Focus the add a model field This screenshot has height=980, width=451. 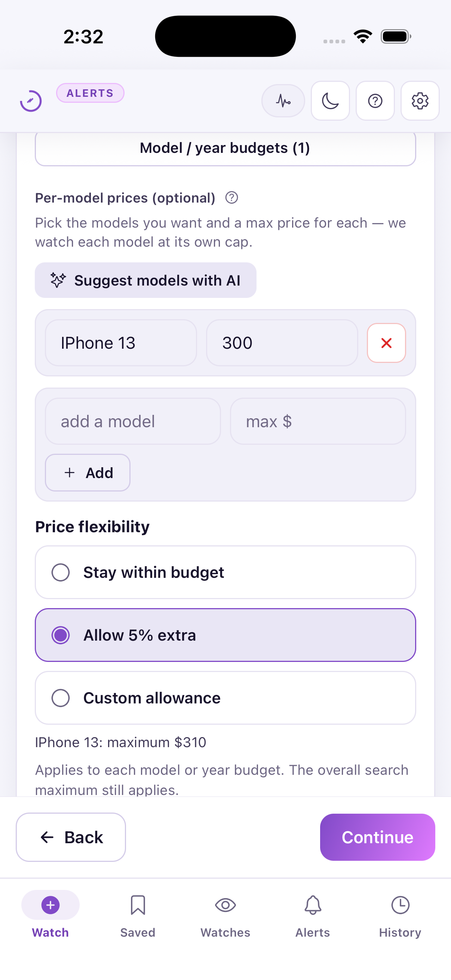pos(133,421)
